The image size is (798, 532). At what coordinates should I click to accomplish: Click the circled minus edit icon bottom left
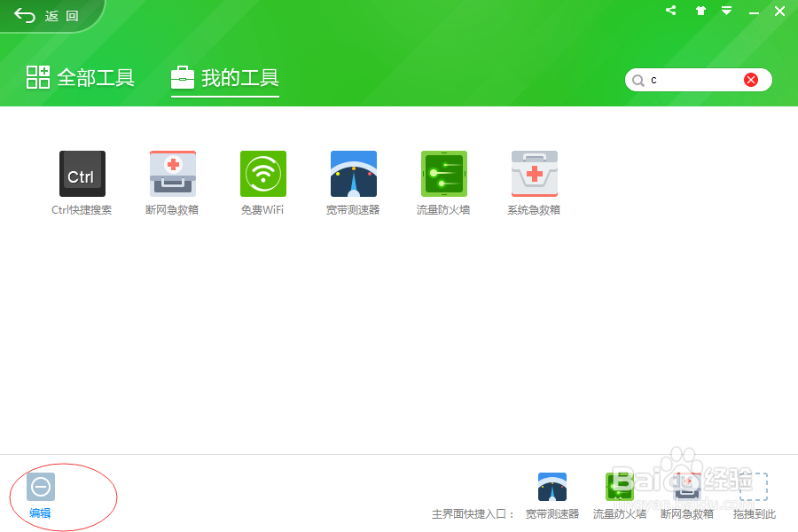click(40, 486)
